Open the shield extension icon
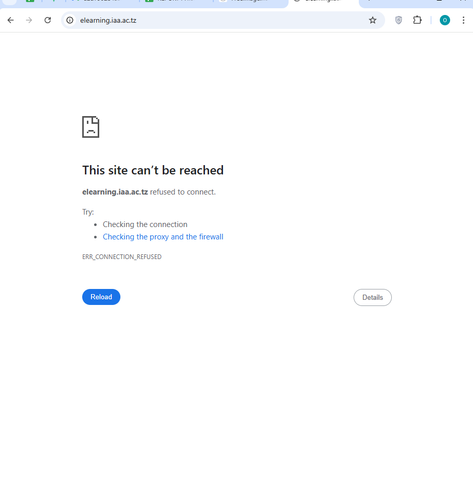This screenshot has height=500, width=473. (398, 20)
